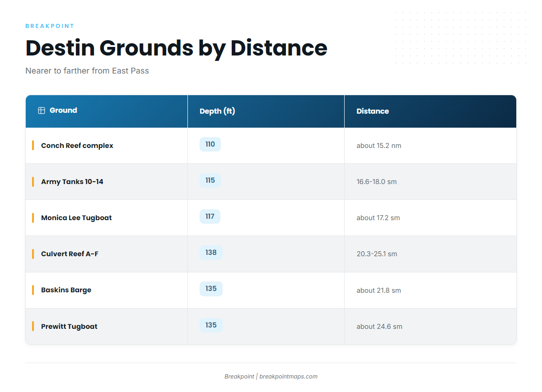This screenshot has width=542, height=392.
Task: Click the 117 depth badge
Action: (x=210, y=217)
